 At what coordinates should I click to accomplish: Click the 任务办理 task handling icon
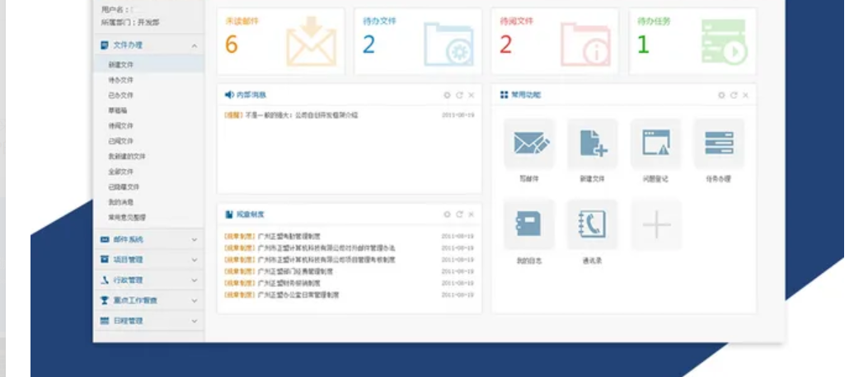pos(718,144)
